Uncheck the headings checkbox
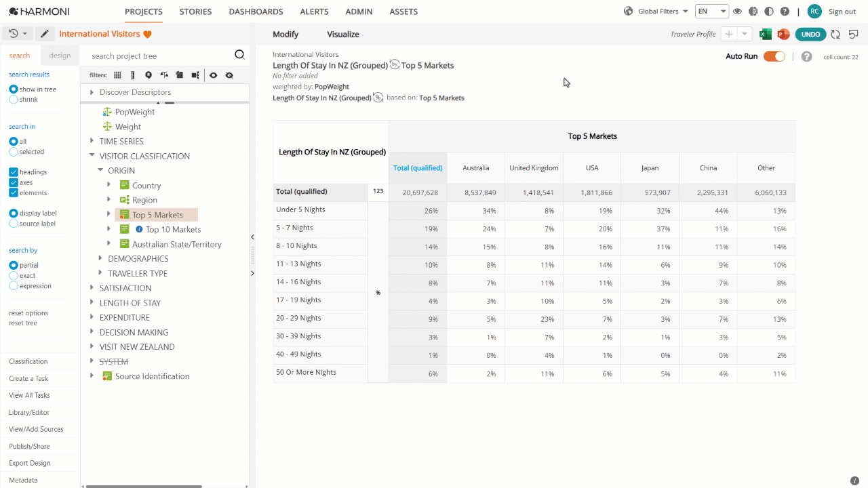The width and height of the screenshot is (868, 488). 14,172
